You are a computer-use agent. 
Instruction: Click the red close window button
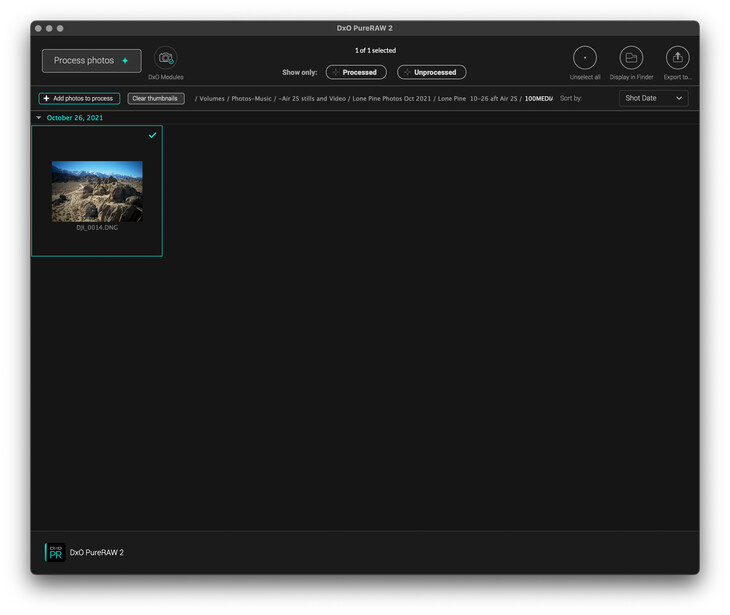(x=38, y=28)
